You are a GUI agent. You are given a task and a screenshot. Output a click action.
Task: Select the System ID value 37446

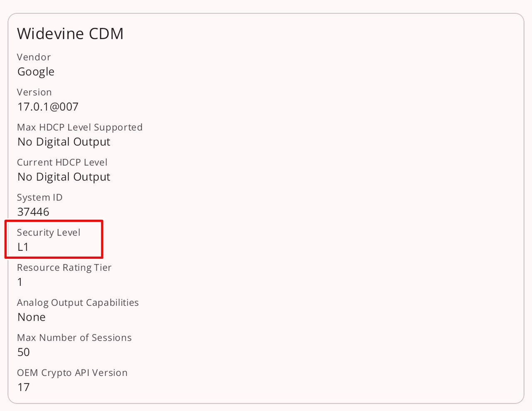[x=33, y=212]
